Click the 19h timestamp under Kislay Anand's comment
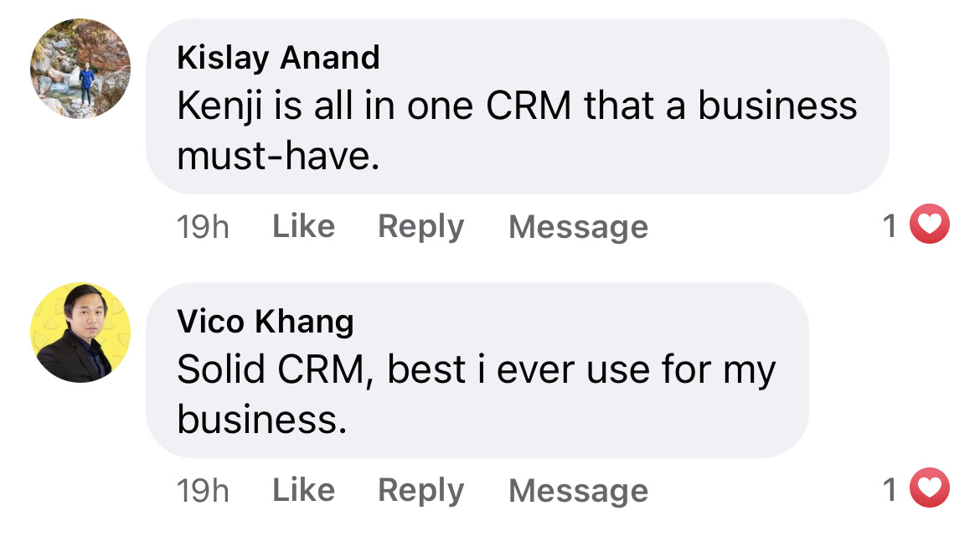This screenshot has width=980, height=552. (203, 227)
